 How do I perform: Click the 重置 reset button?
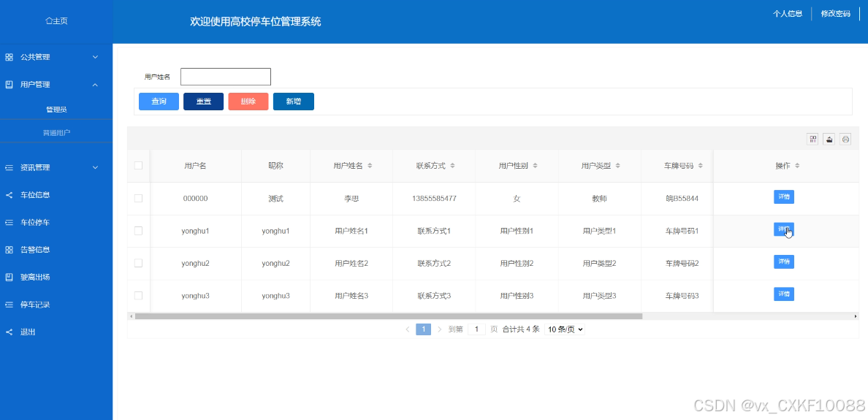tap(204, 102)
